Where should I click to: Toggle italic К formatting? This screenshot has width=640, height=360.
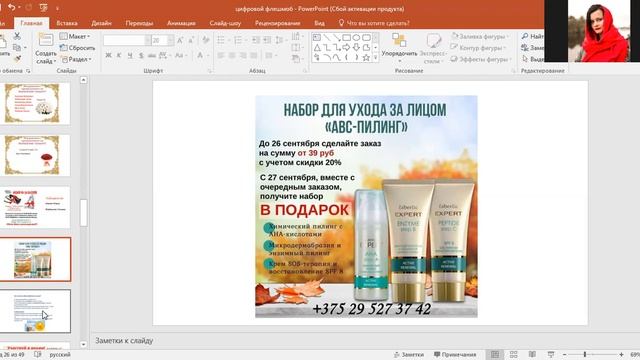(119, 55)
